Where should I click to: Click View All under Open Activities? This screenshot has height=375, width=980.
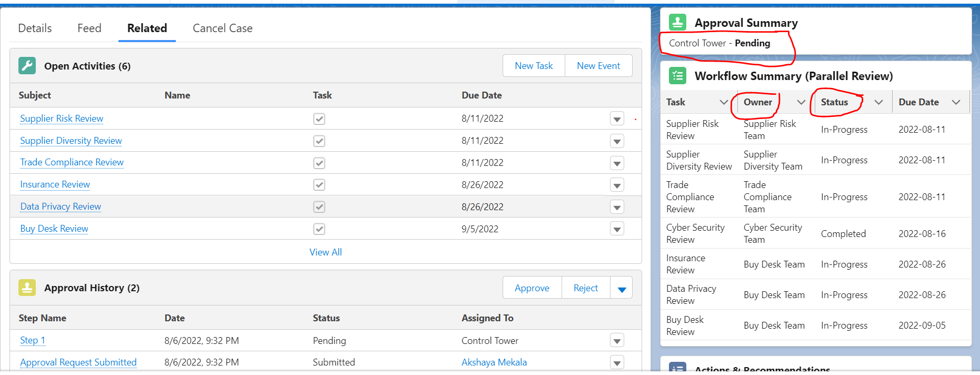coord(325,252)
